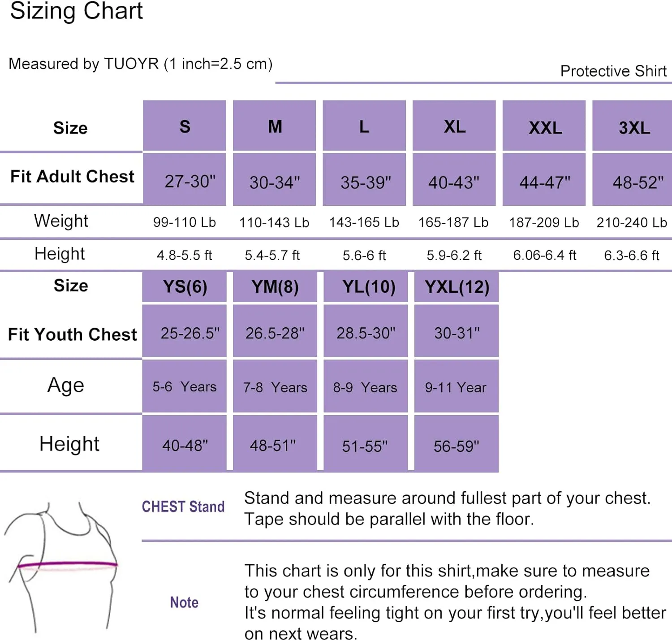Click the 3XL size header cell
This screenshot has width=672, height=641.
[632, 126]
